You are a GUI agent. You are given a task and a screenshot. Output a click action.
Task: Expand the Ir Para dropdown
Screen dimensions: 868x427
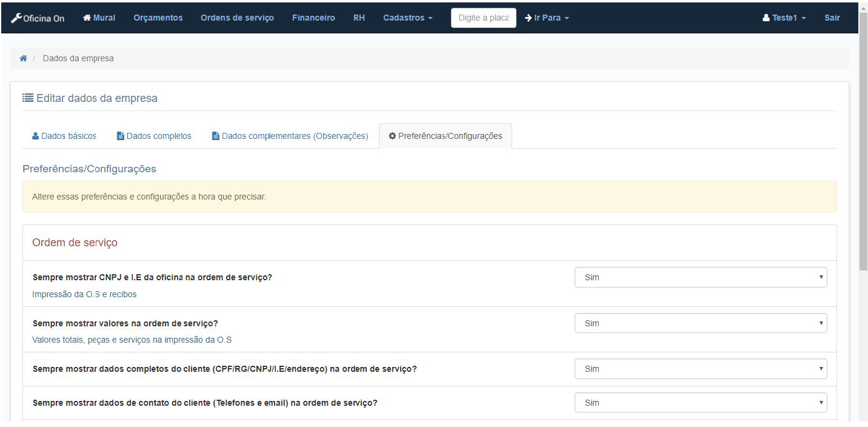pos(547,18)
